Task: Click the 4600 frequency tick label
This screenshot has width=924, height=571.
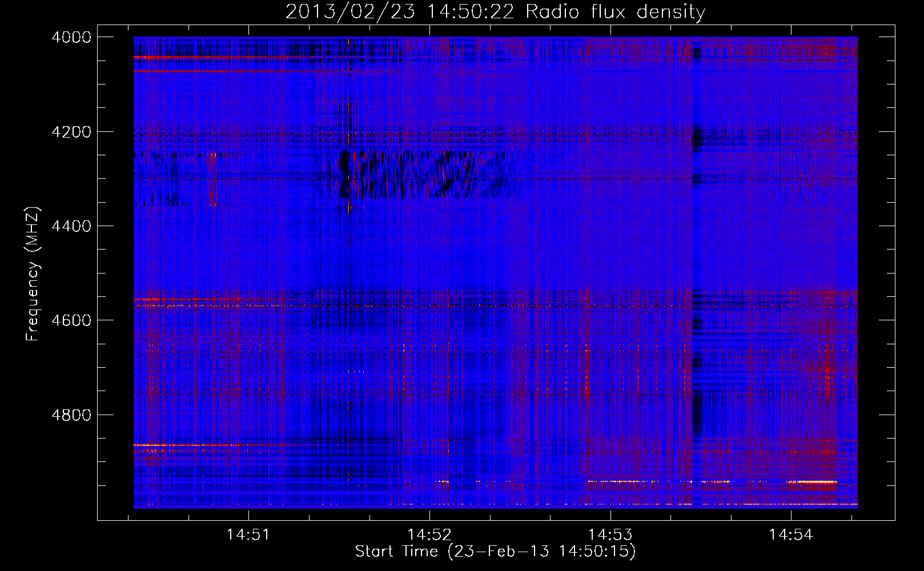Action: pos(71,320)
